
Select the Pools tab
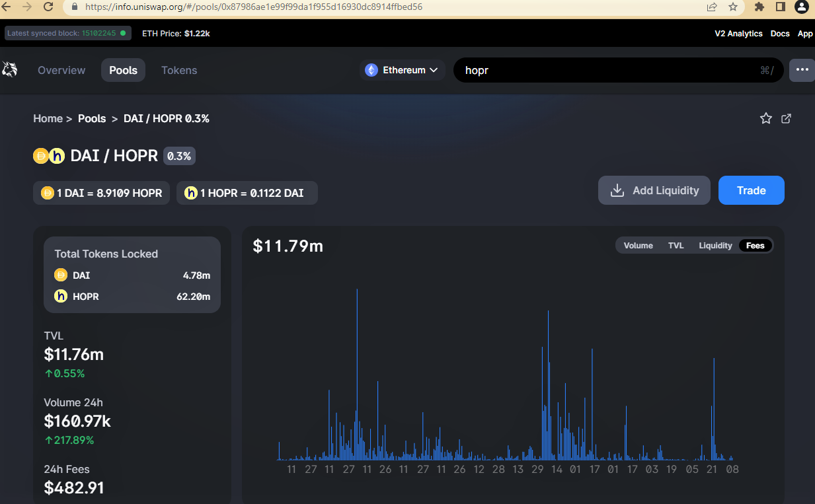tap(123, 70)
